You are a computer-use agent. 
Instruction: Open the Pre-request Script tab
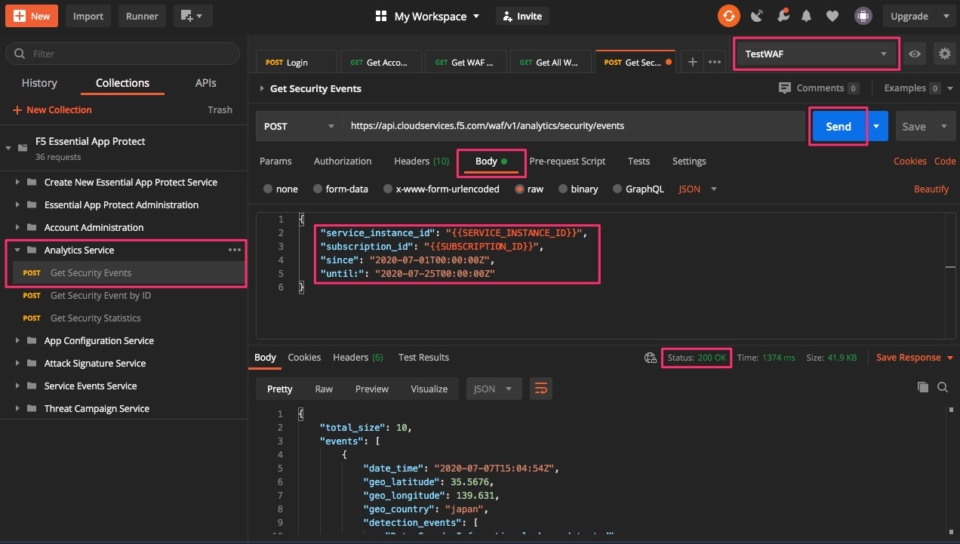point(567,161)
